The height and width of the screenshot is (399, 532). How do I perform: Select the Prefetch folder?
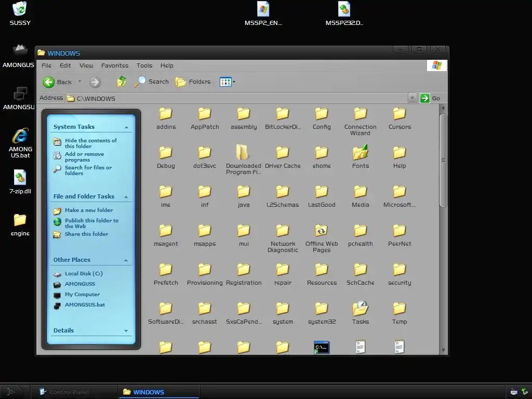166,274
